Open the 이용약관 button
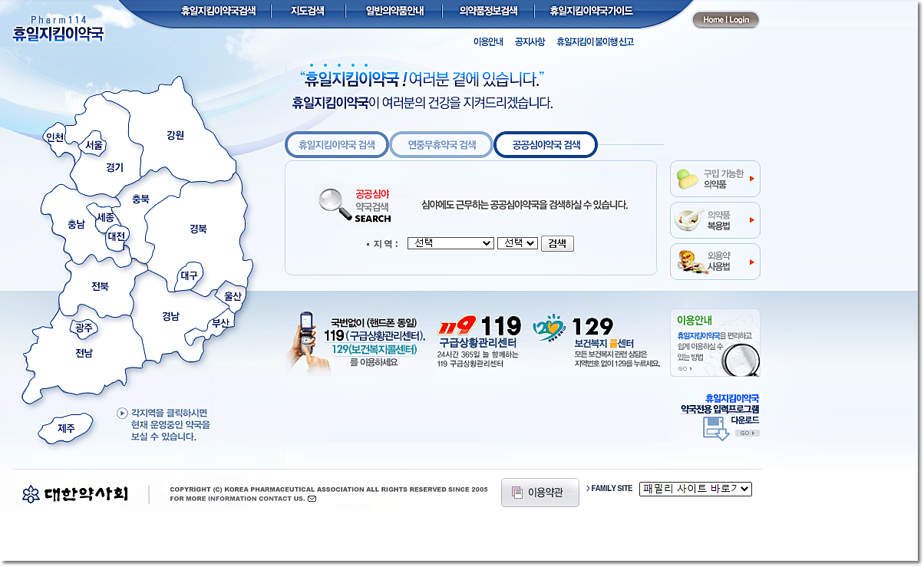924x567 pixels. (540, 493)
